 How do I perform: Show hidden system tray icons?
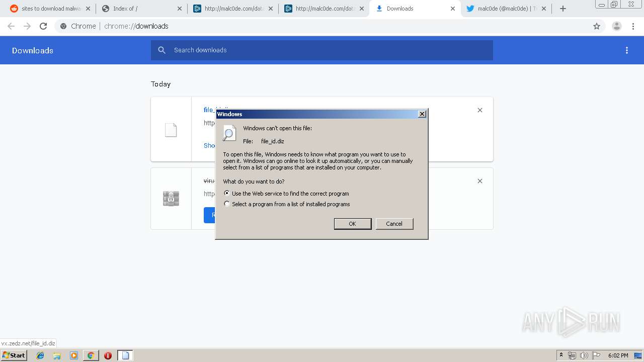pyautogui.click(x=561, y=355)
